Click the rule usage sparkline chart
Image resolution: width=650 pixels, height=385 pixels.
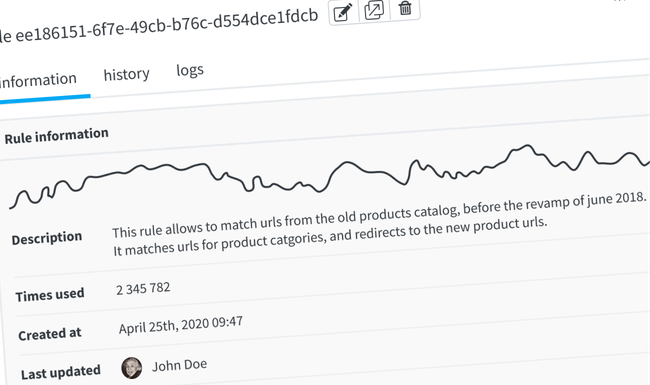(330, 176)
